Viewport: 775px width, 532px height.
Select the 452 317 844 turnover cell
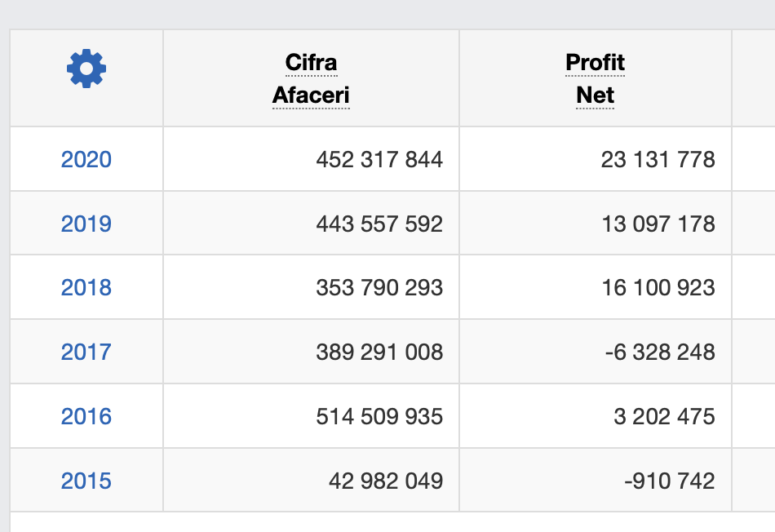[379, 159]
